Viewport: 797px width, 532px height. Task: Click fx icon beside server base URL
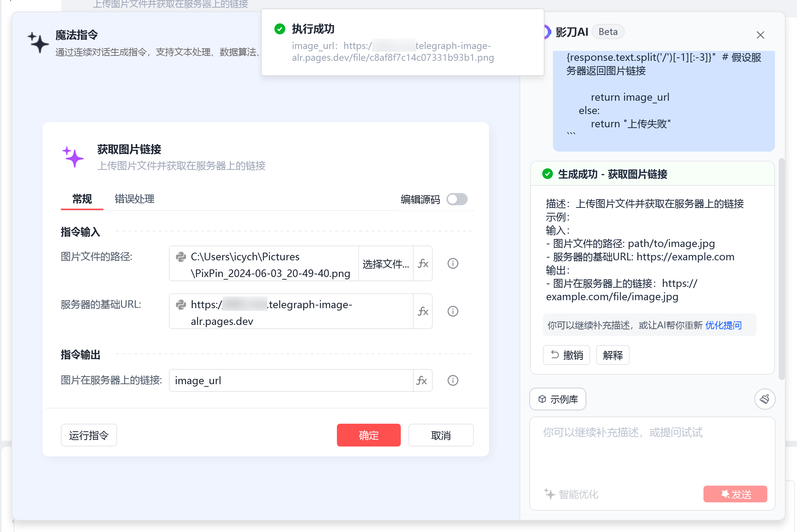423,312
